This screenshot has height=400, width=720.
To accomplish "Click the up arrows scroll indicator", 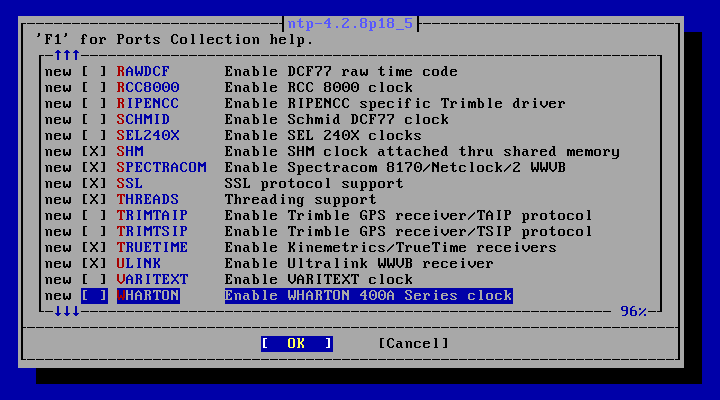I will pyautogui.click(x=67, y=56).
